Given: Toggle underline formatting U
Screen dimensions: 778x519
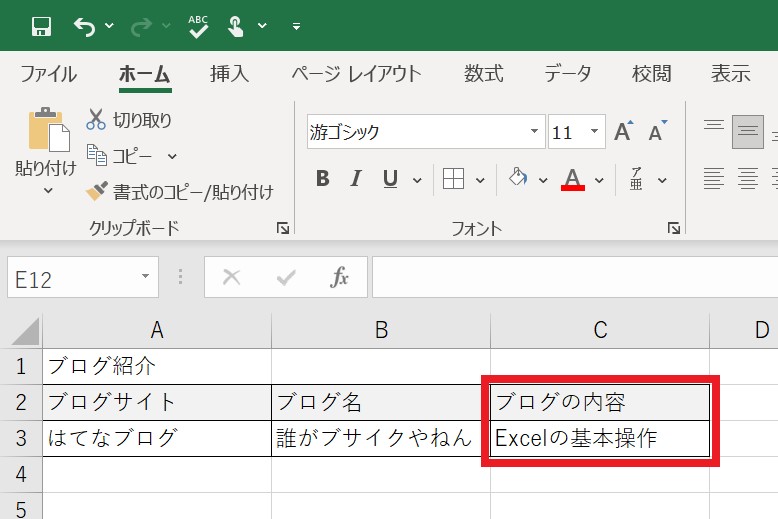Looking at the screenshot, I should click(x=390, y=179).
